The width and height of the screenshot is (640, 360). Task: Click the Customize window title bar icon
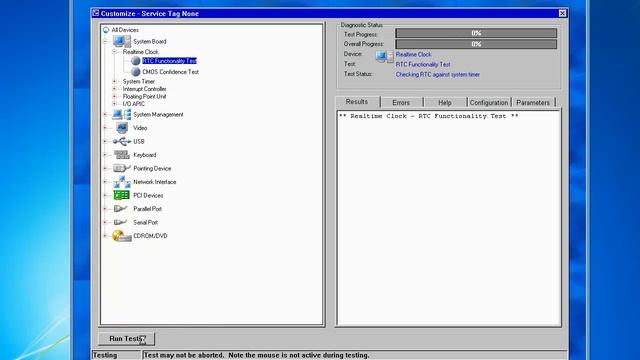(96, 13)
